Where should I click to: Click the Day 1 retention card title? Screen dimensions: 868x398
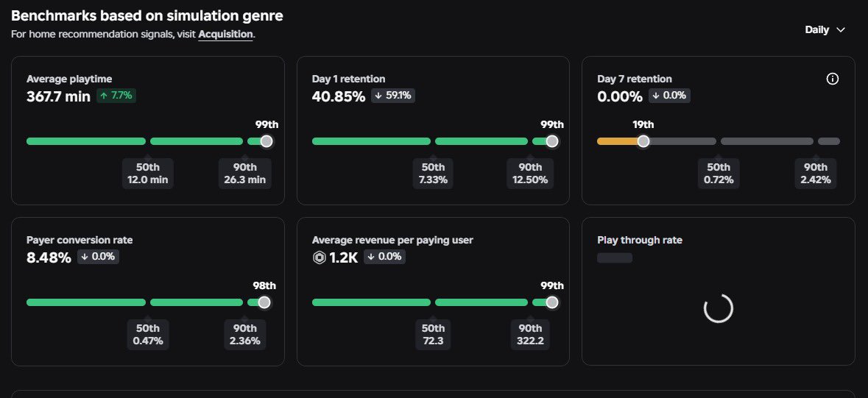348,79
